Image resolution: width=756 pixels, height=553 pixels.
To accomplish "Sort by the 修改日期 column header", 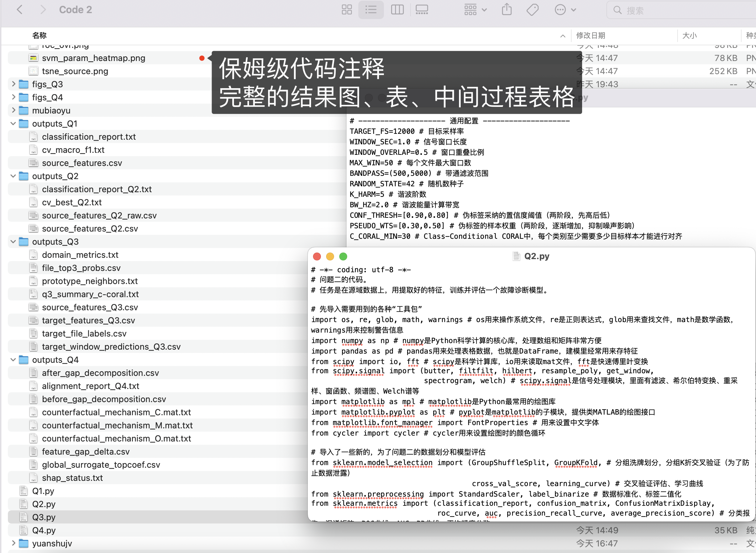I will pos(591,35).
